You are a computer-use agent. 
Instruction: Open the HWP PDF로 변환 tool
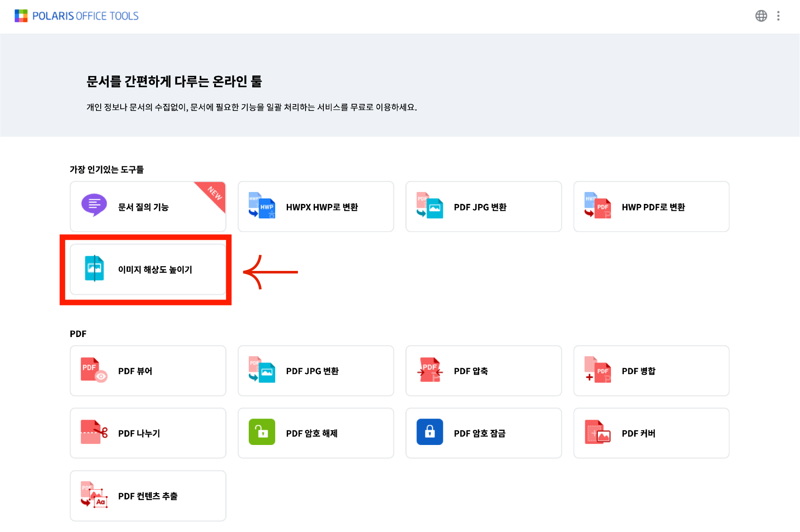[652, 206]
